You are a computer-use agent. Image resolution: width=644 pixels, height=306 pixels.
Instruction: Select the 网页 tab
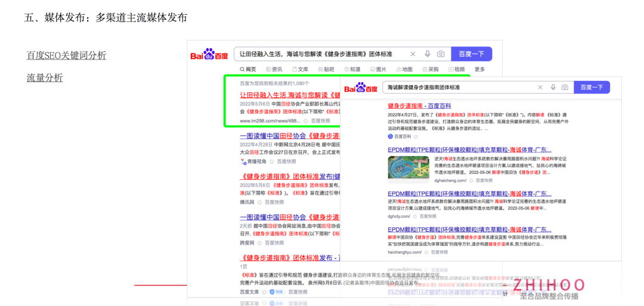(248, 69)
